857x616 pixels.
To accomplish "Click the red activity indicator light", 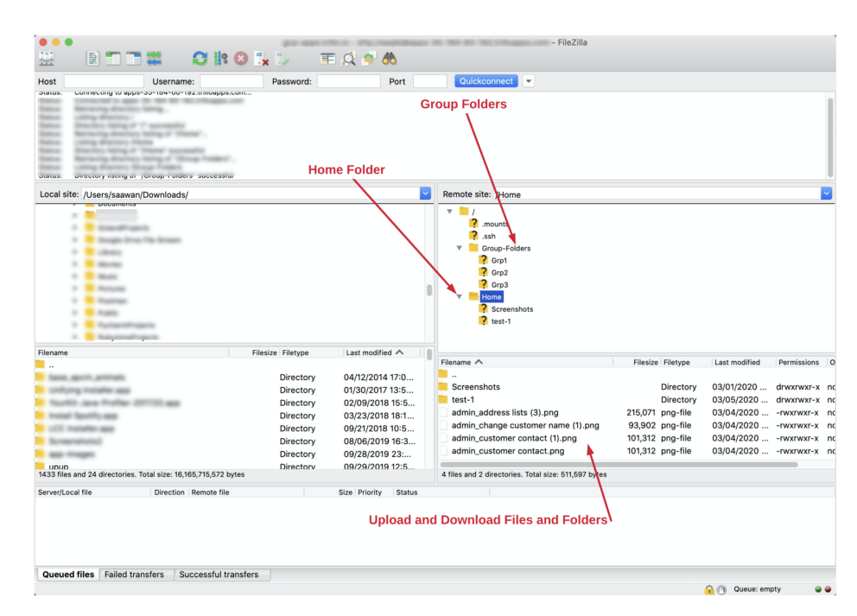I will coord(828,589).
